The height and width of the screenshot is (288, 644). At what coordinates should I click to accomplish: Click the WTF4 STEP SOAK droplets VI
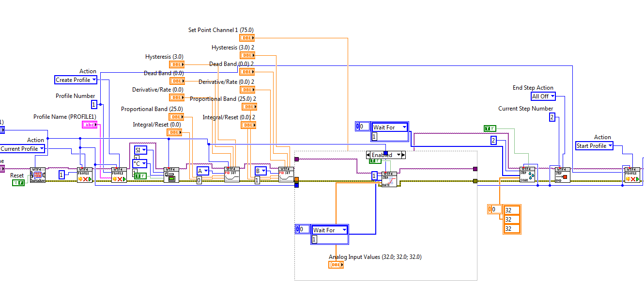coord(528,175)
